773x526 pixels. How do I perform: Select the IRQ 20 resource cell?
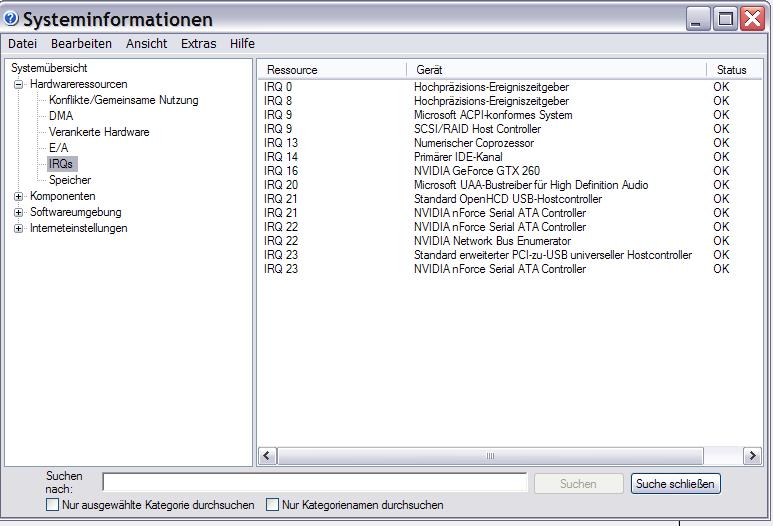point(281,185)
